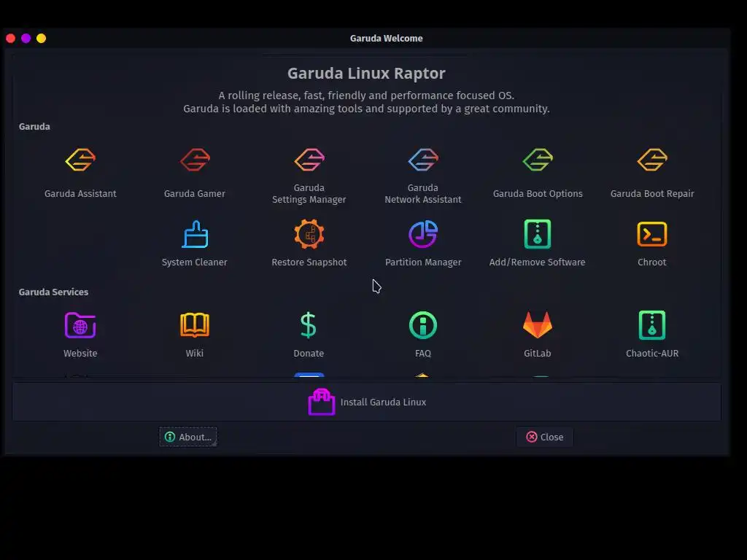The image size is (747, 560).
Task: Open the GitLab fox icon
Action: tap(538, 324)
